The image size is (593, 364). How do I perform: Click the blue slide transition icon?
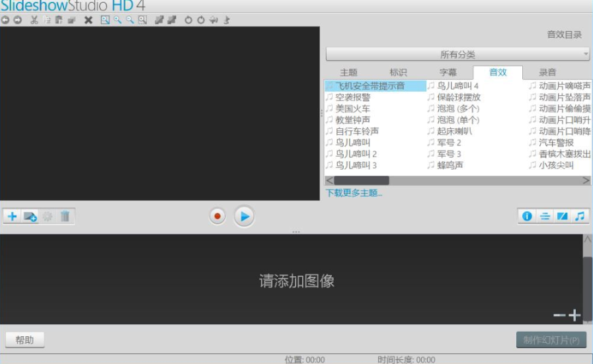point(562,216)
